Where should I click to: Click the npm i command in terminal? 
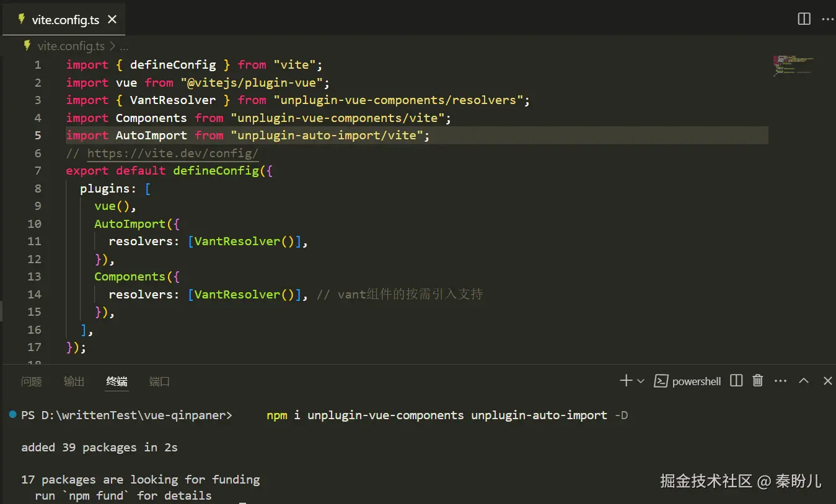pyautogui.click(x=447, y=415)
